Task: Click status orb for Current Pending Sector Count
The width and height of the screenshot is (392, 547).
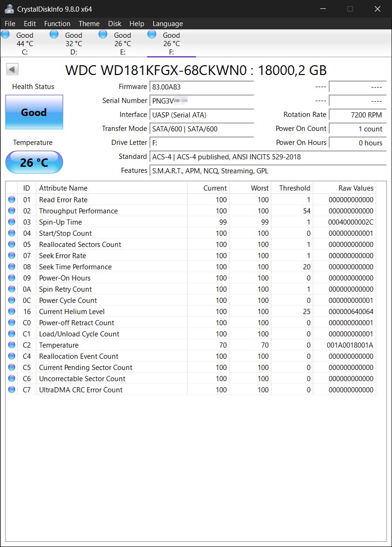Action: [x=12, y=367]
